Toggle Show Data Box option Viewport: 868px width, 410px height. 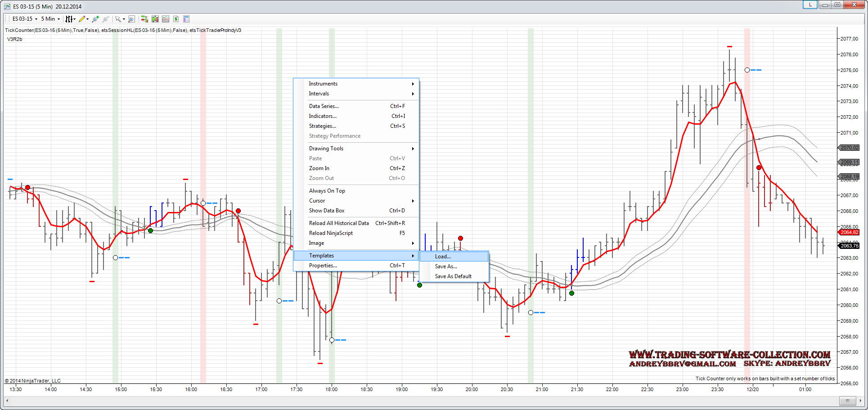[x=327, y=211]
